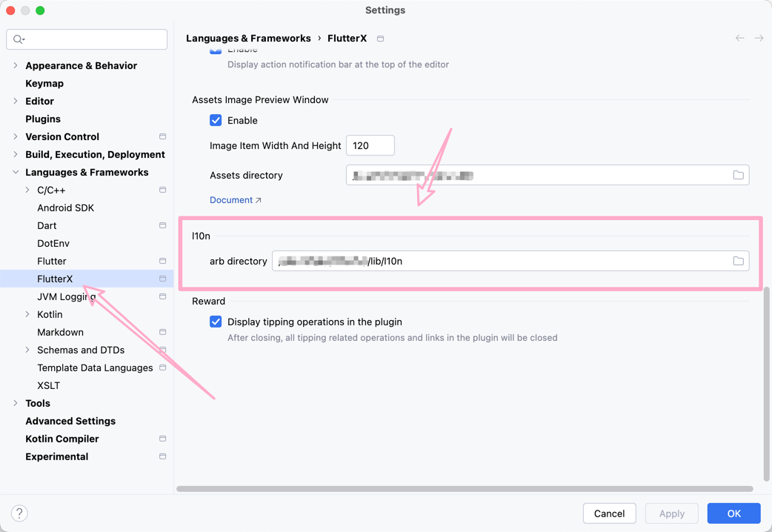
Task: Select Markdown settings page
Action: click(60, 332)
